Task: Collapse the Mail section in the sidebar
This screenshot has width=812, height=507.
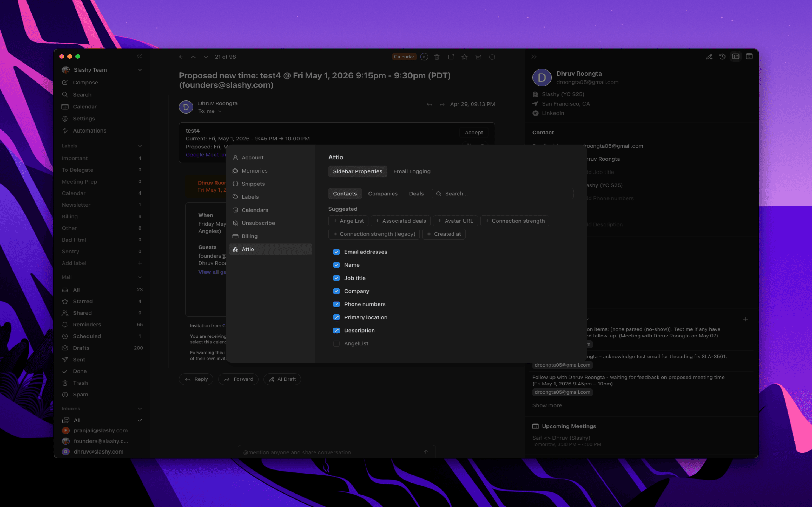Action: [140, 277]
